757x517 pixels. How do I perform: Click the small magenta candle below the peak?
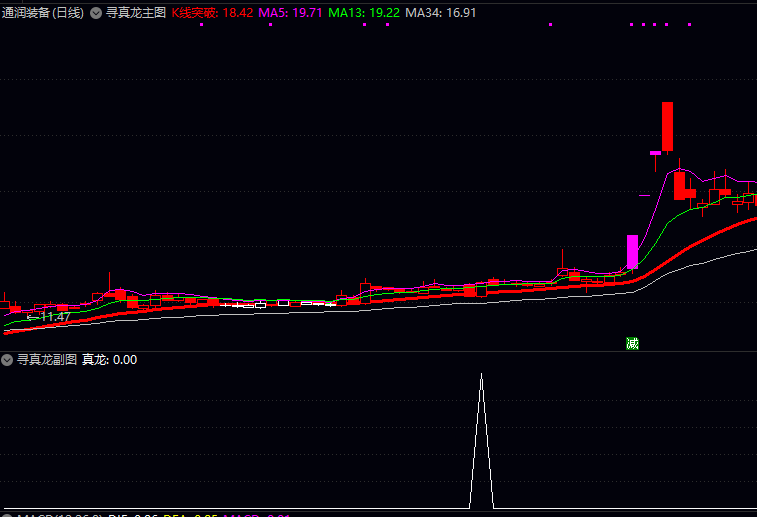click(x=656, y=153)
